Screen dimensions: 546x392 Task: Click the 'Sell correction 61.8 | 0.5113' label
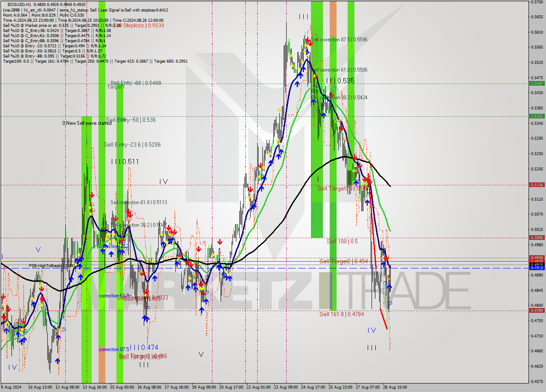pyautogui.click(x=139, y=202)
